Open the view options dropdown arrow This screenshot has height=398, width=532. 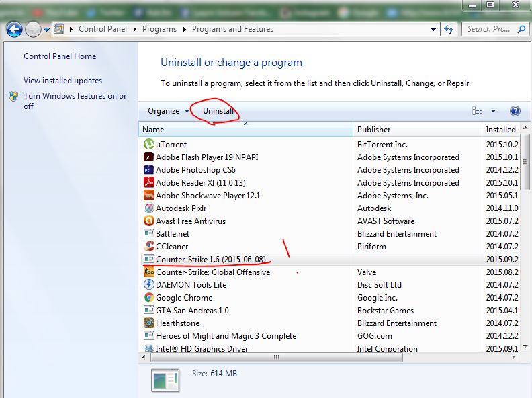pos(493,111)
